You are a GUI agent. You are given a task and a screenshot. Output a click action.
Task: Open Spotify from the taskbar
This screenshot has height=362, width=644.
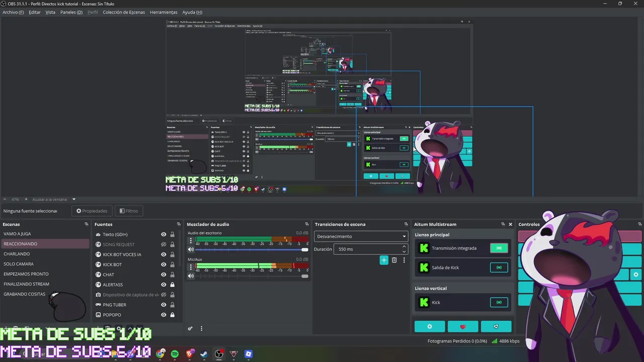pyautogui.click(x=175, y=354)
